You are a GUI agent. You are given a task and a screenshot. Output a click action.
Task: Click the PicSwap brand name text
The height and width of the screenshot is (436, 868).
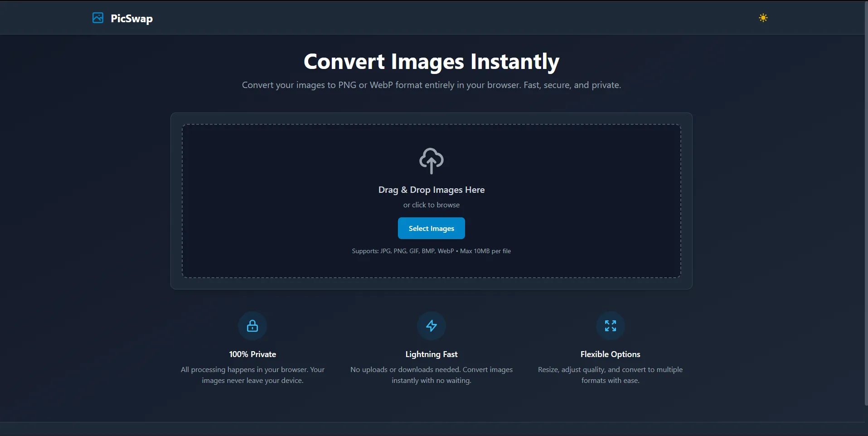tap(131, 19)
